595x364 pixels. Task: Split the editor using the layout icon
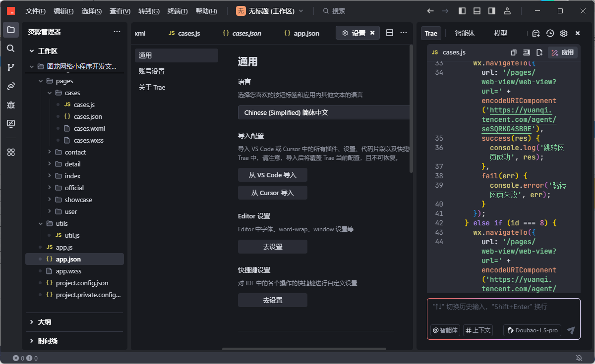[x=390, y=33]
